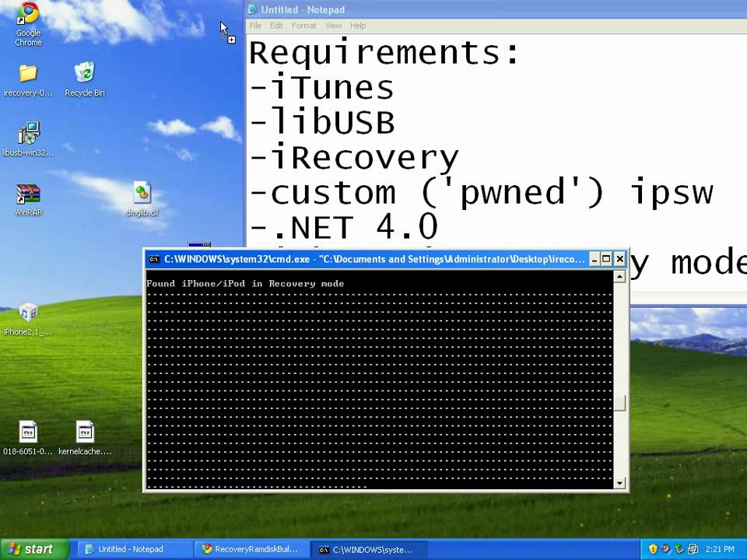Close the cmd.exe console window

[x=619, y=259]
